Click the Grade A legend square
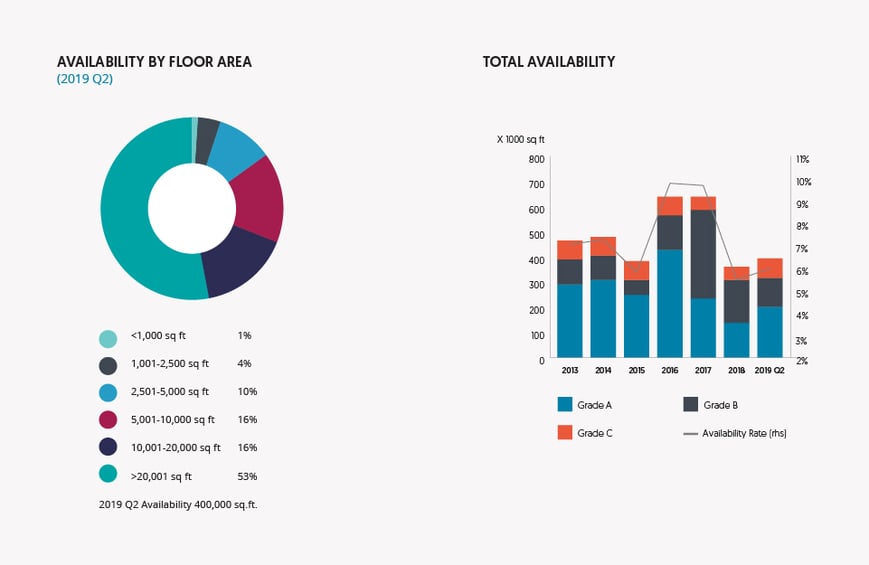Screen dimensions: 869x565 click(565, 404)
